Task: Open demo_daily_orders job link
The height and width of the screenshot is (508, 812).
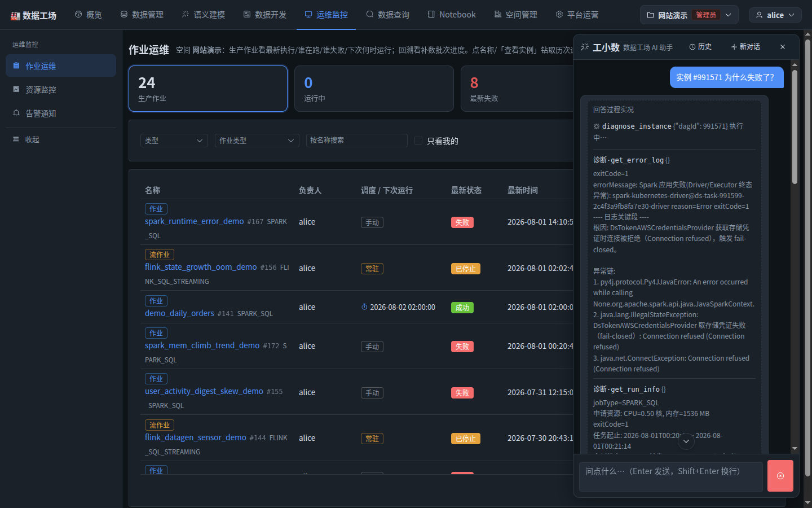Action: pos(179,313)
